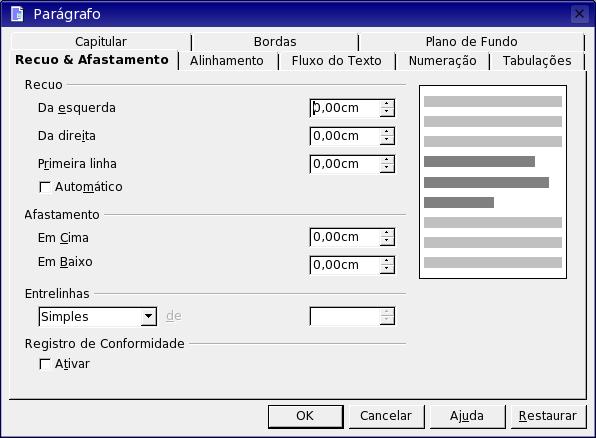Confirm with the OK button
596x438 pixels.
(x=305, y=416)
